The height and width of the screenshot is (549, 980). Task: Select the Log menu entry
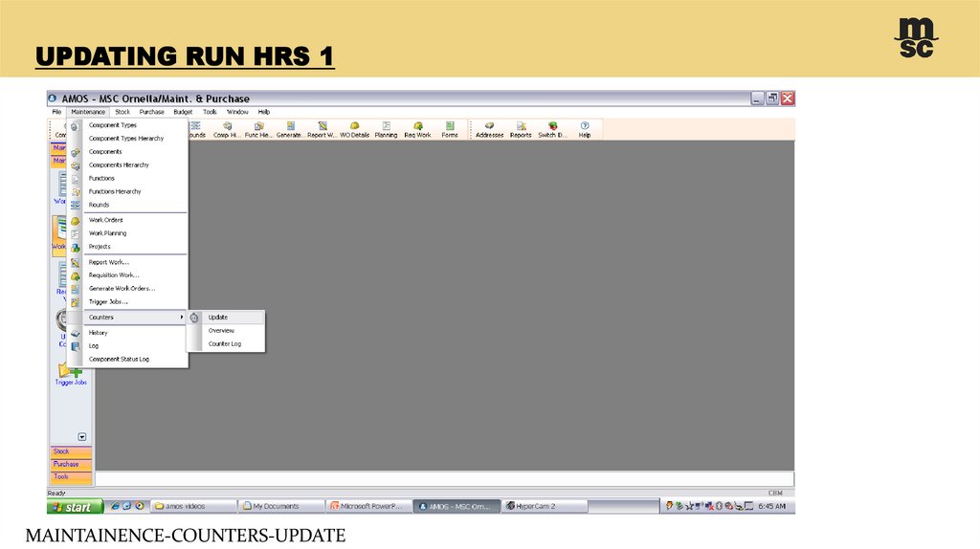click(127, 346)
